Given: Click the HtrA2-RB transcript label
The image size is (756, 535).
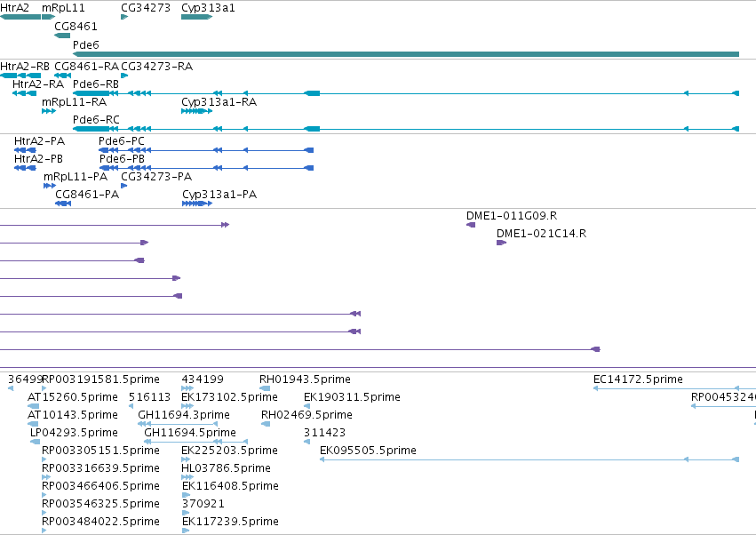Looking at the screenshot, I should tap(25, 66).
